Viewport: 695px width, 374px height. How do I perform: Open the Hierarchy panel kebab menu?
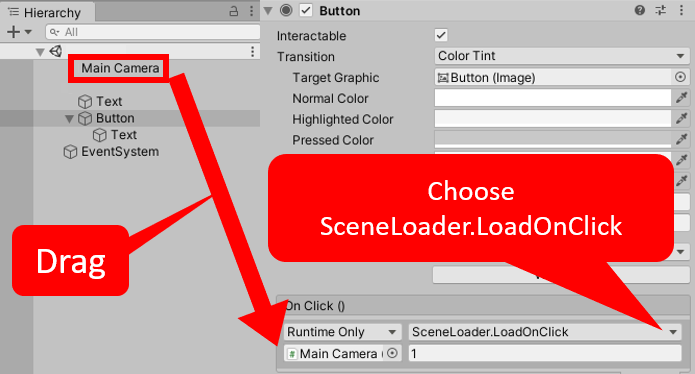point(251,11)
